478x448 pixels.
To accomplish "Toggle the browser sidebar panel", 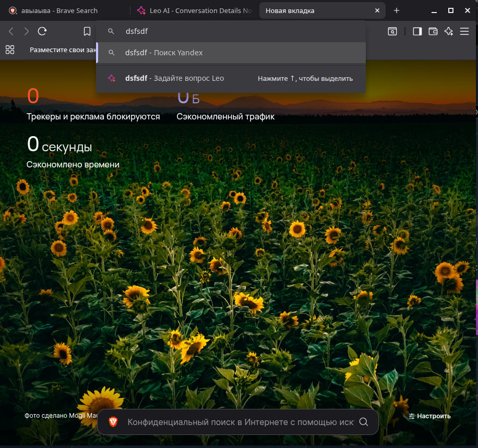I will 417,31.
